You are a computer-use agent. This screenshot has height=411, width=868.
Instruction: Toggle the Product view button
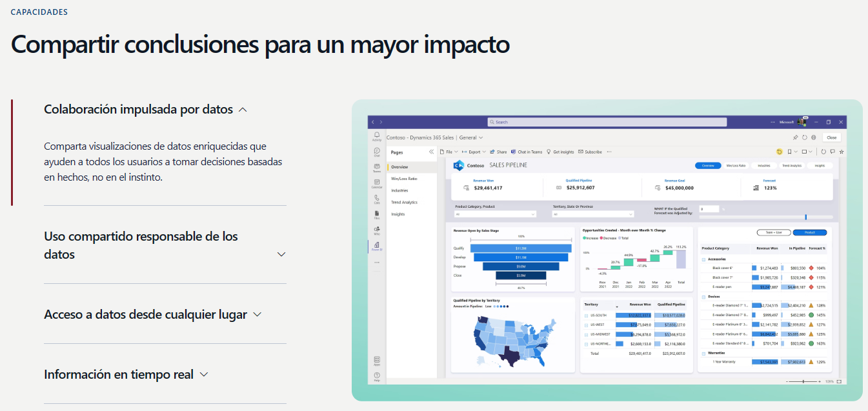(x=809, y=232)
